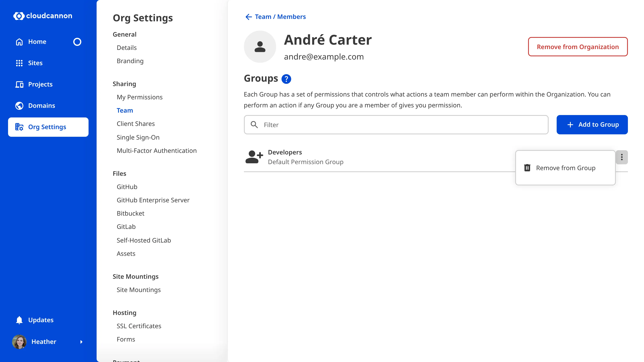The width and height of the screenshot is (644, 362).
Task: Open the Team / Members breadcrumb link
Action: (x=280, y=16)
